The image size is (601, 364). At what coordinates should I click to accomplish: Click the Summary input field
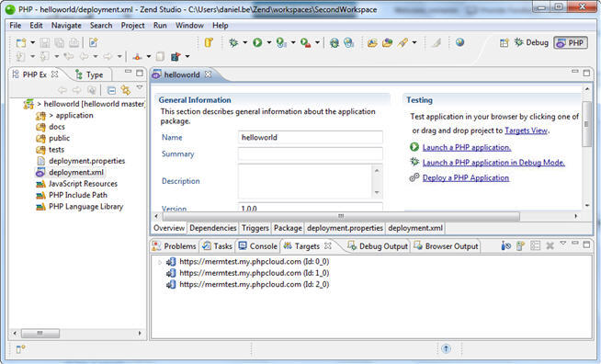tap(310, 154)
